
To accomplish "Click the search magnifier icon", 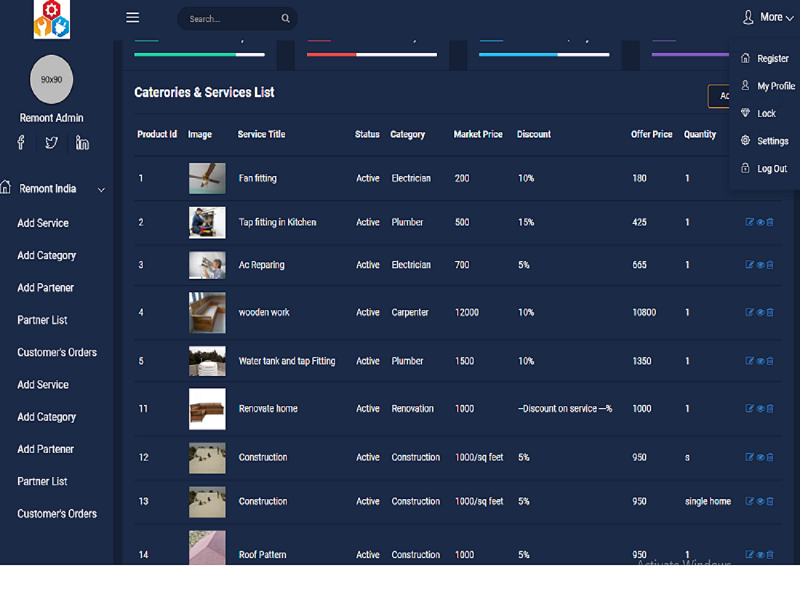I will (285, 19).
